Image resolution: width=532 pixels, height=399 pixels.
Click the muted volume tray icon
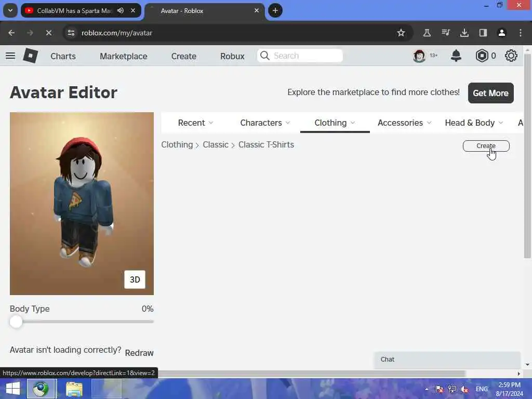tap(464, 389)
